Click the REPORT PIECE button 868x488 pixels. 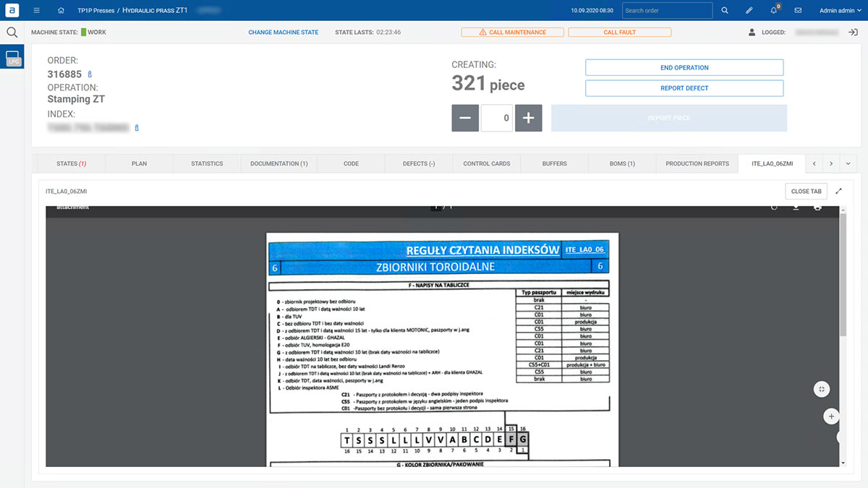(x=669, y=118)
